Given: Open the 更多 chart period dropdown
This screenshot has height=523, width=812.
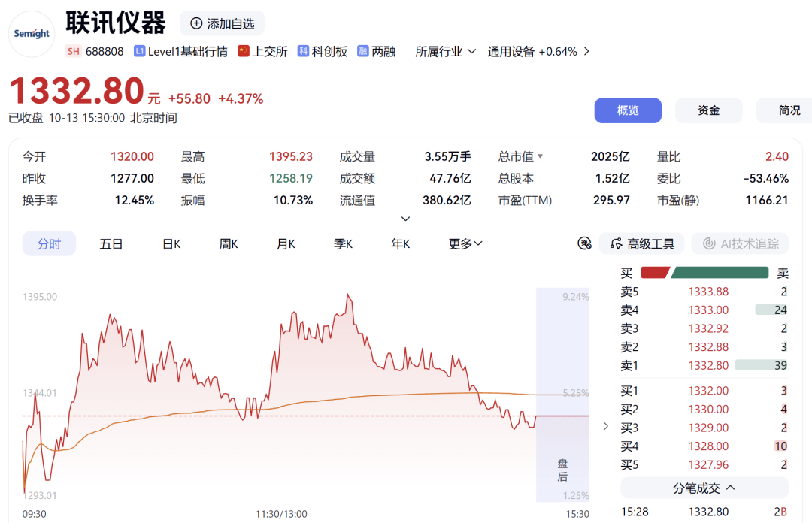Looking at the screenshot, I should click(x=465, y=243).
